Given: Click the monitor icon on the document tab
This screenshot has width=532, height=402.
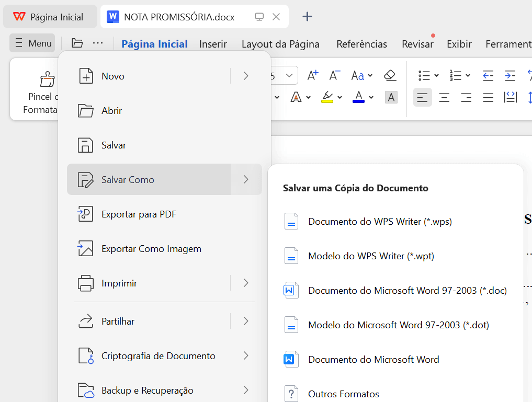Looking at the screenshot, I should pyautogui.click(x=259, y=17).
